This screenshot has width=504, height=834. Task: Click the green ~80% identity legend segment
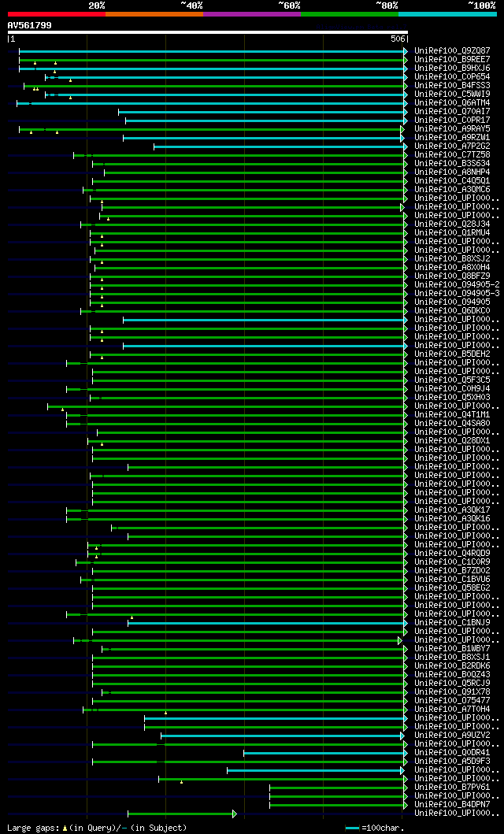pyautogui.click(x=350, y=14)
